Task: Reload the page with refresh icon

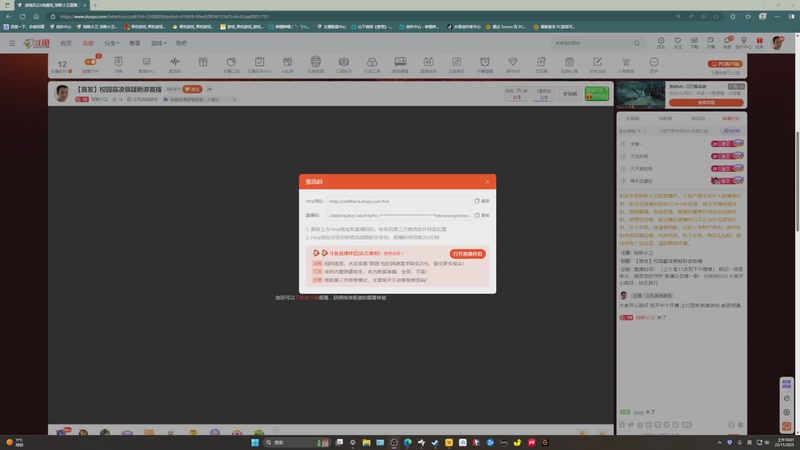Action: (x=22, y=16)
